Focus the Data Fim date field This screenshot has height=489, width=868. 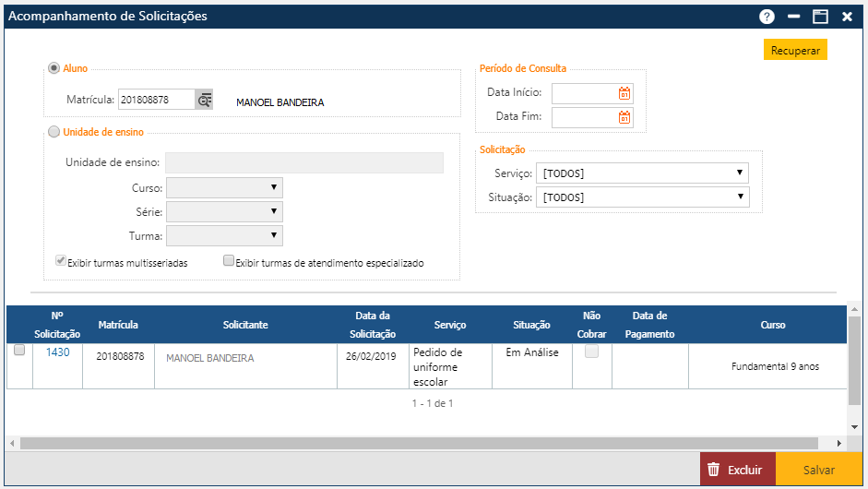[x=585, y=117]
